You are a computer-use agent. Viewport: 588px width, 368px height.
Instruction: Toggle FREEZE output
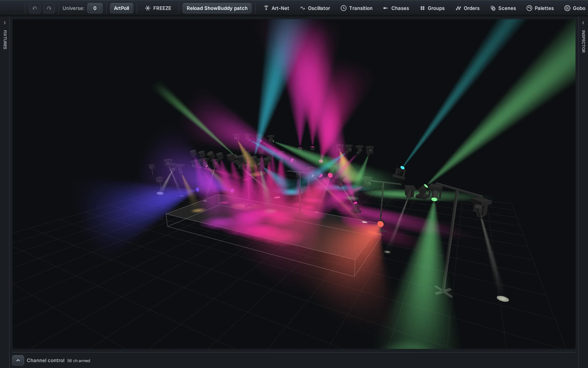(158, 8)
